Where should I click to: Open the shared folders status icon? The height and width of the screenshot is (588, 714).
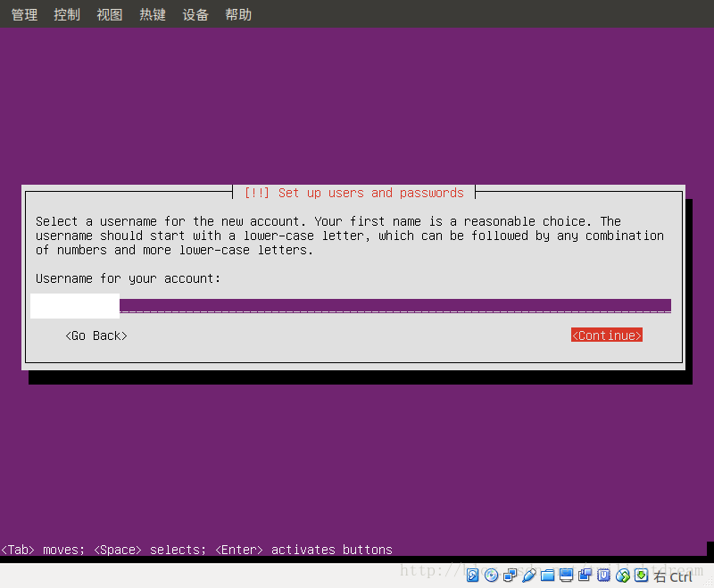point(547,575)
